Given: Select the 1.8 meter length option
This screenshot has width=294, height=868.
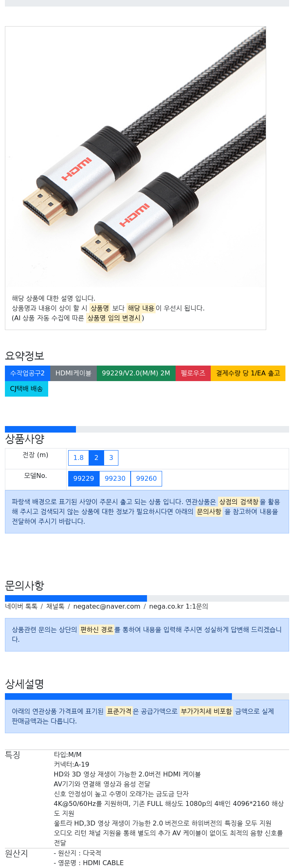Looking at the screenshot, I should (78, 458).
